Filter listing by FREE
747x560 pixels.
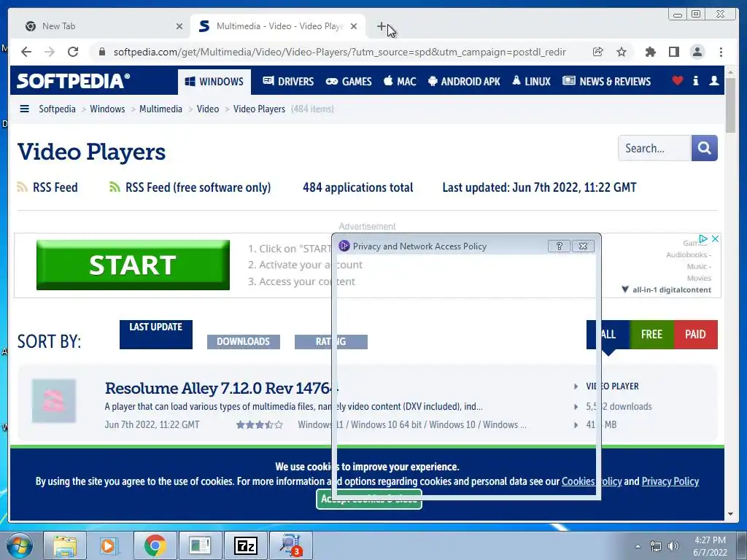pyautogui.click(x=651, y=334)
